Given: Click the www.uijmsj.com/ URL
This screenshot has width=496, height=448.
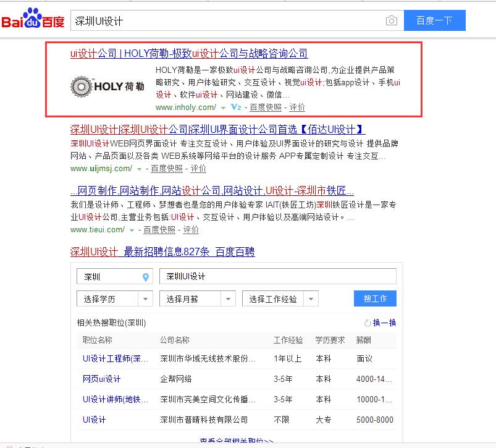Looking at the screenshot, I should 101,169.
